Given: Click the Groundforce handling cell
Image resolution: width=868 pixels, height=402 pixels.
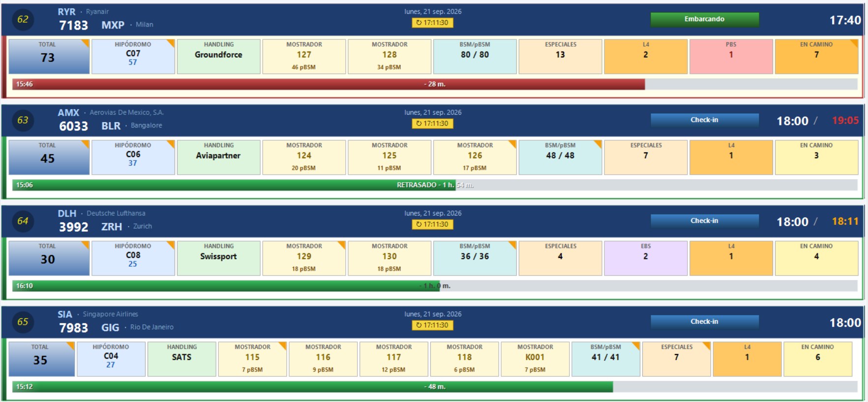Looking at the screenshot, I should click(219, 57).
